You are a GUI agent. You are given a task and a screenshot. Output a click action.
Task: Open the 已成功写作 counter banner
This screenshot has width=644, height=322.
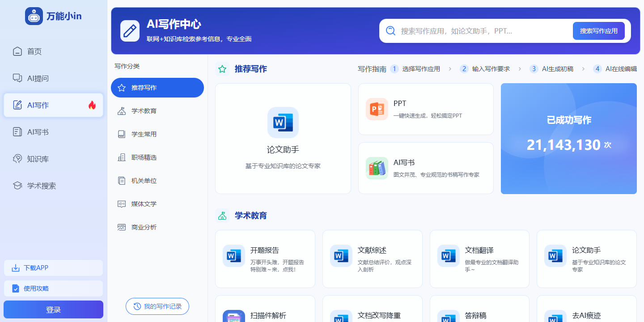point(569,139)
